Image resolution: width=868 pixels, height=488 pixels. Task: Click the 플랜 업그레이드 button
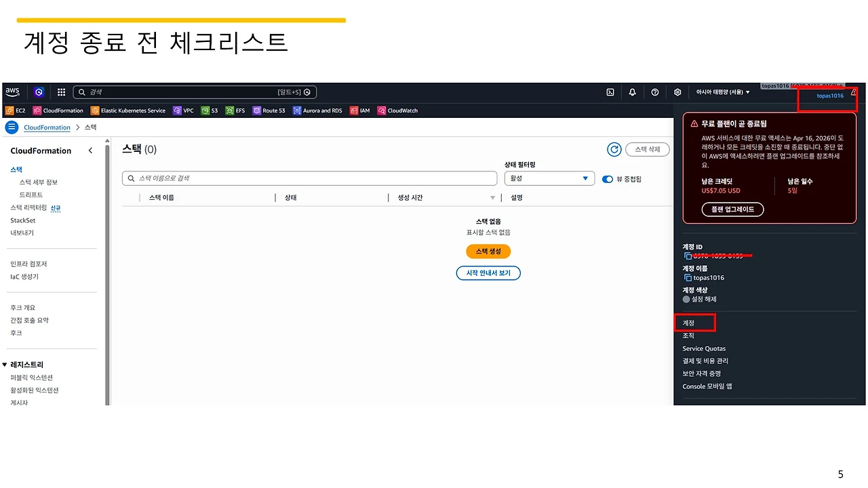point(732,209)
